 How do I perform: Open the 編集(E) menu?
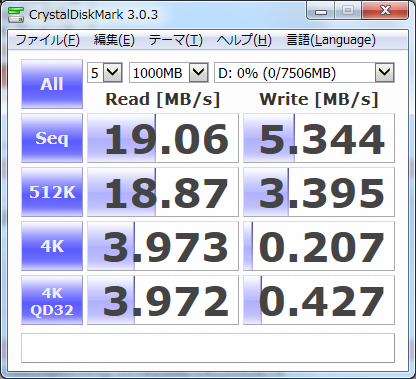114,40
